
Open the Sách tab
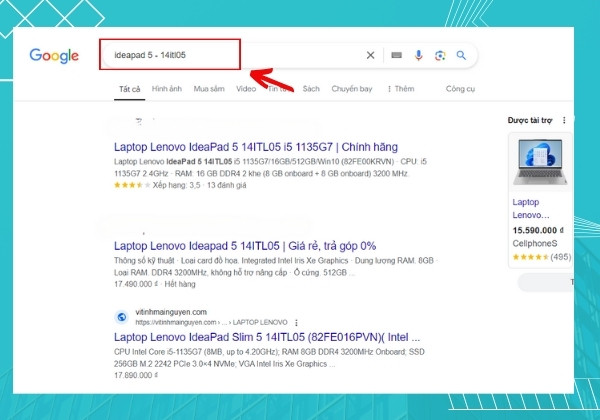(311, 89)
